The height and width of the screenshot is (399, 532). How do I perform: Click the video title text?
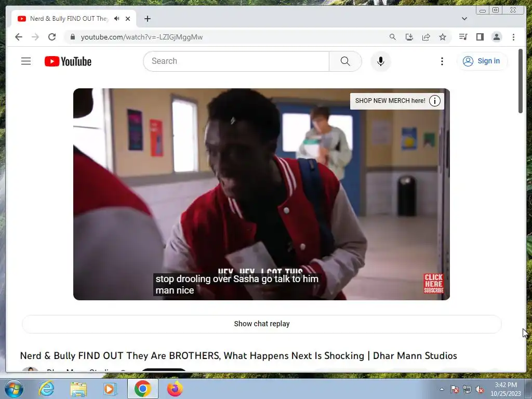(x=238, y=355)
